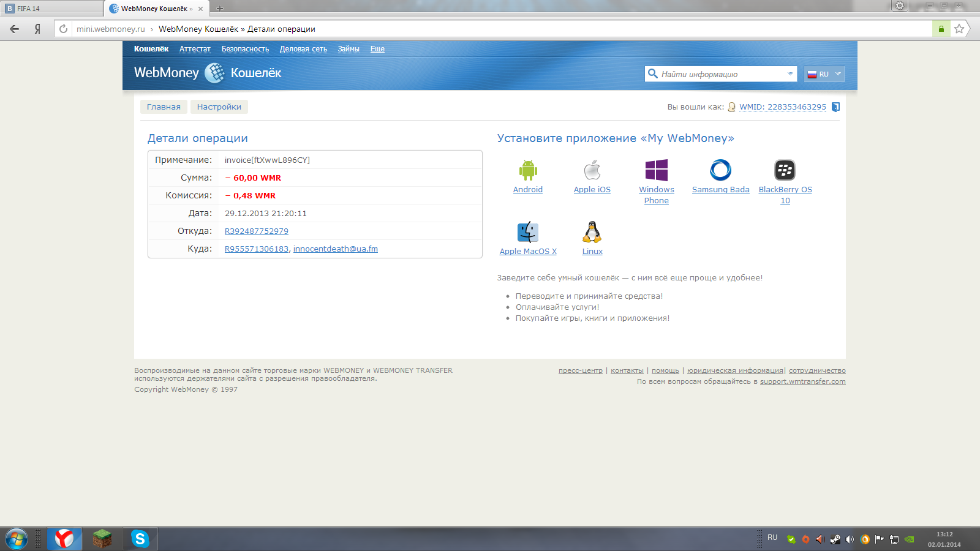The height and width of the screenshot is (551, 980).
Task: Click the WMID: 228353463295 link
Action: click(783, 107)
